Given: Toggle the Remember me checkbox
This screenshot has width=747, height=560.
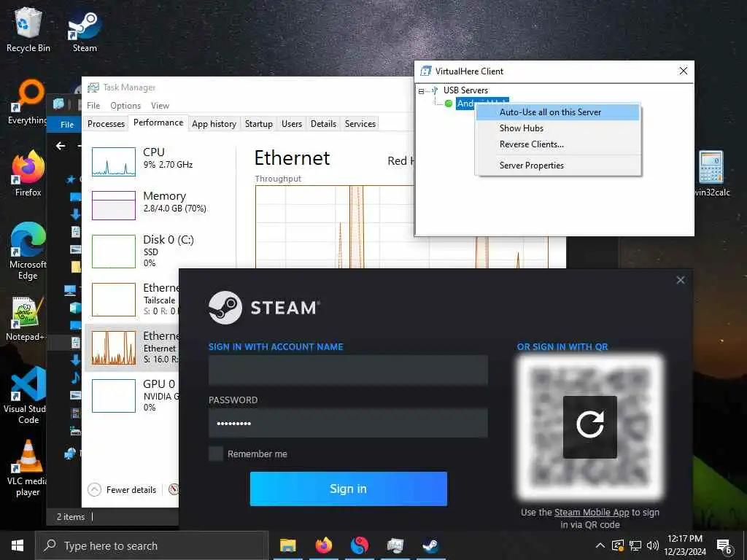Looking at the screenshot, I should coord(216,454).
